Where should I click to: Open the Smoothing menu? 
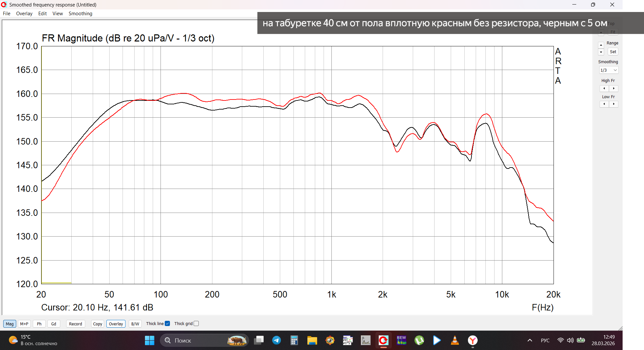tap(80, 14)
